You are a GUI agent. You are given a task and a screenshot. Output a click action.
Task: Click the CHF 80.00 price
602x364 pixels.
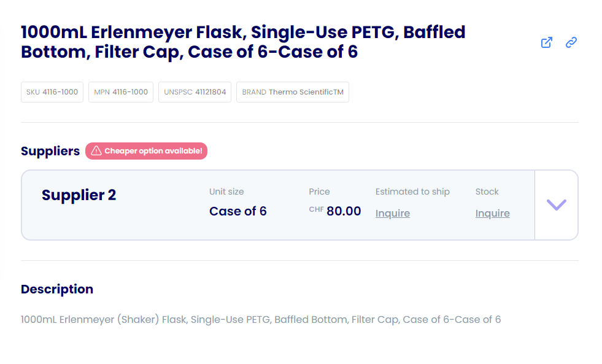tap(335, 211)
